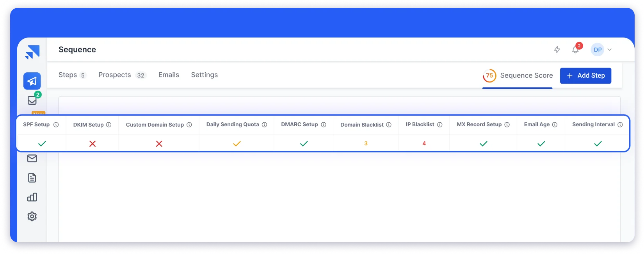The image size is (644, 254).
Task: Click the DKIM Setup column header
Action: [x=88, y=125]
